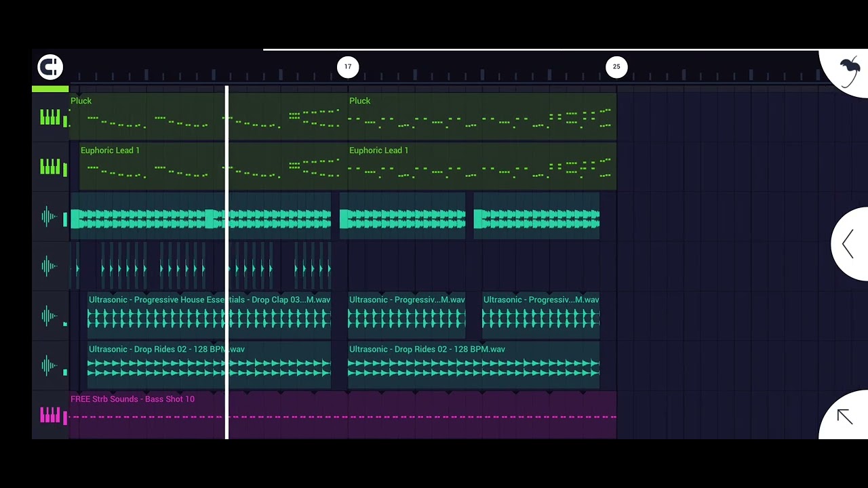
Task: Select the second Pluck clip
Action: 482,116
